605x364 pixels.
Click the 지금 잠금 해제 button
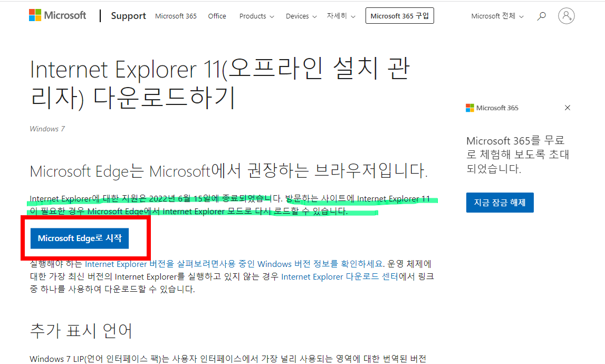[x=500, y=202]
